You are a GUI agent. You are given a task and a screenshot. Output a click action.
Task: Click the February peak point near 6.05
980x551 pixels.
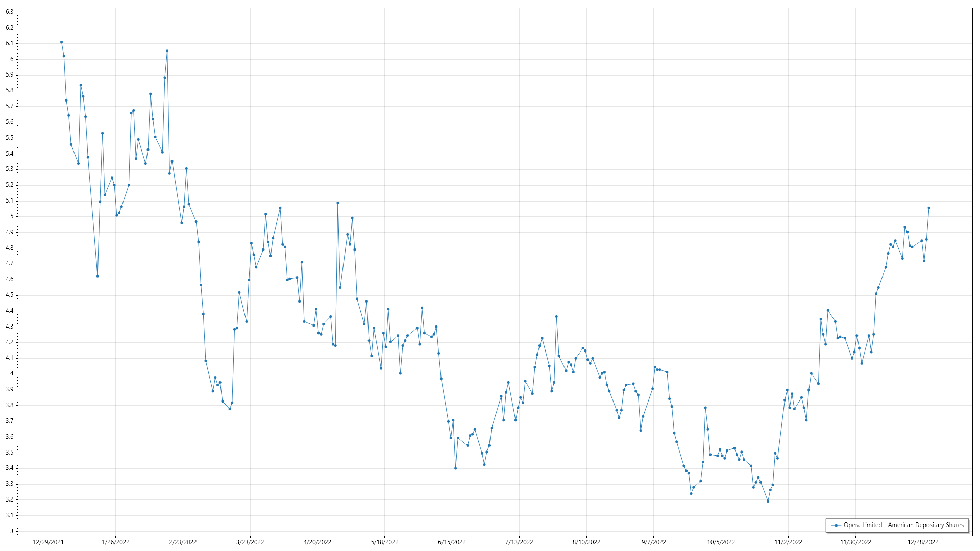point(167,51)
